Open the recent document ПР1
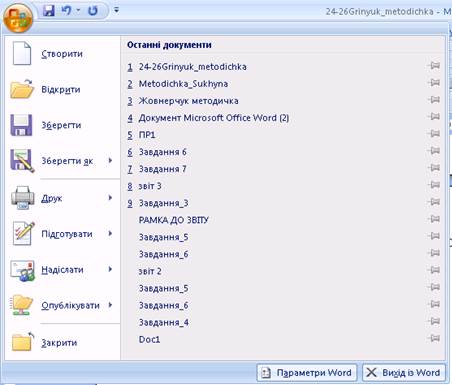Screen dimensions: 452x385 tap(147, 135)
